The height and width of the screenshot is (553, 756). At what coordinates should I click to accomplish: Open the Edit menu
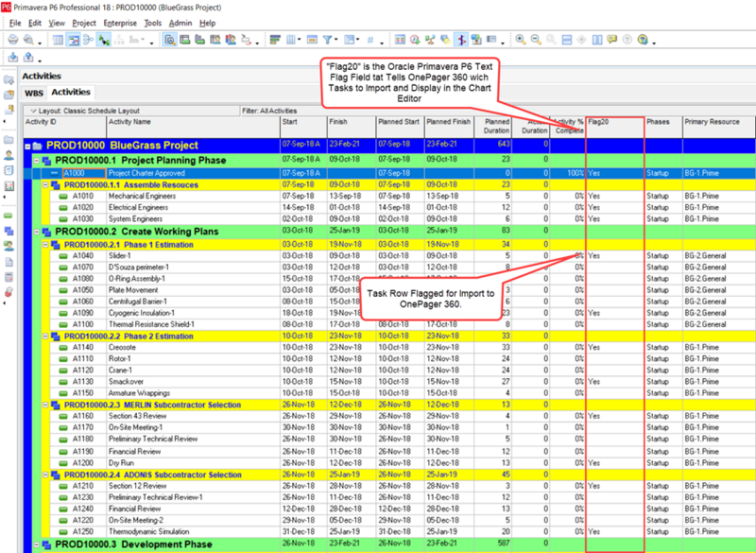[x=35, y=23]
